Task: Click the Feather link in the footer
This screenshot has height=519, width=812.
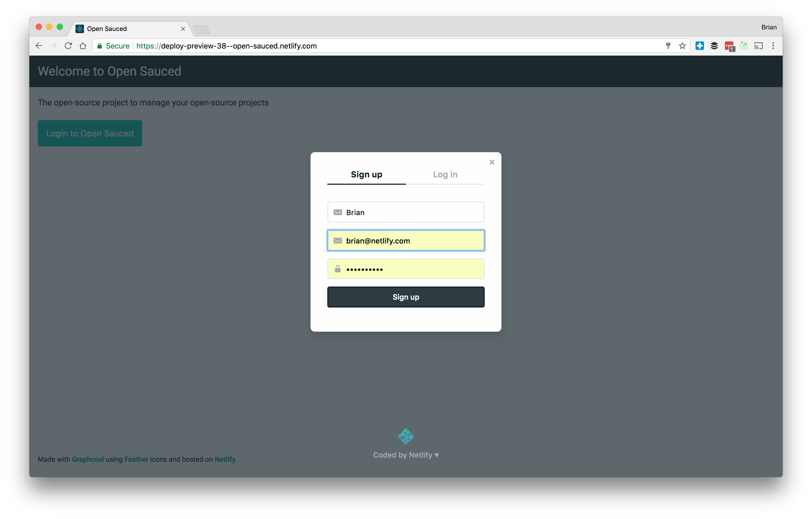Action: [x=136, y=459]
